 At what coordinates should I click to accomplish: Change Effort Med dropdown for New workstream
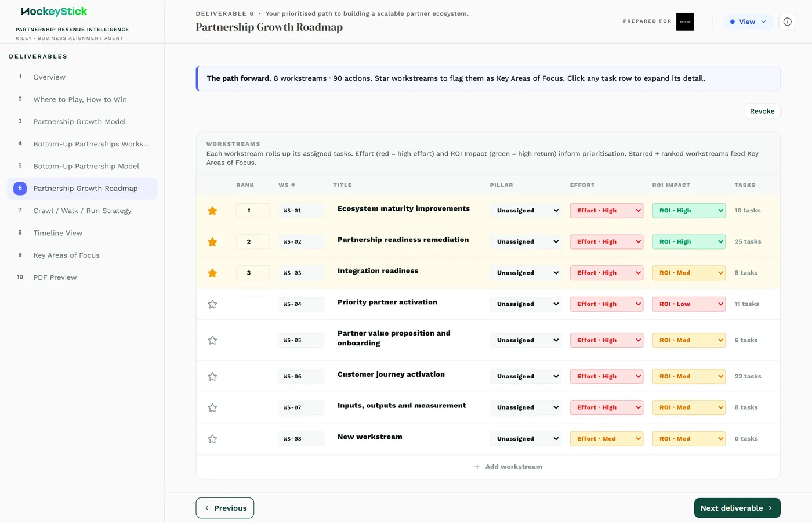(x=607, y=439)
